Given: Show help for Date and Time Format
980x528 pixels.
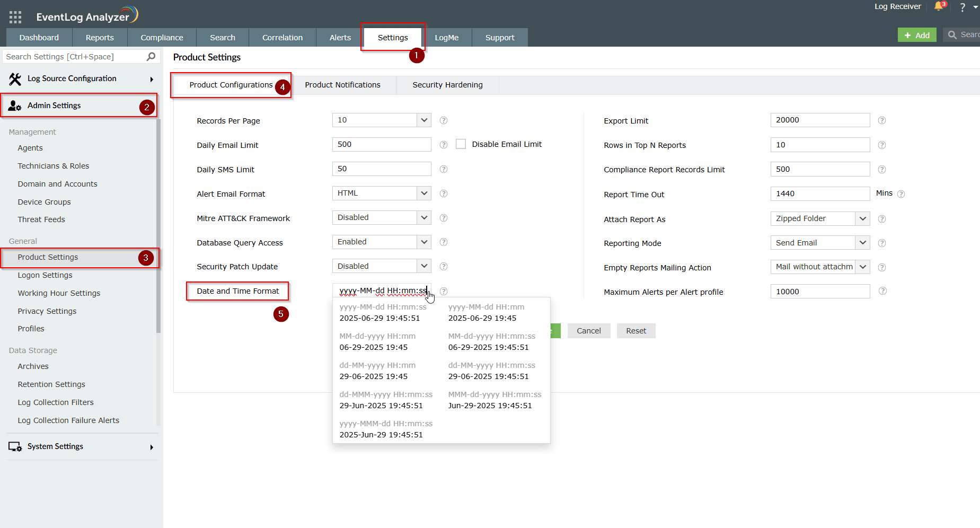Looking at the screenshot, I should coord(444,291).
